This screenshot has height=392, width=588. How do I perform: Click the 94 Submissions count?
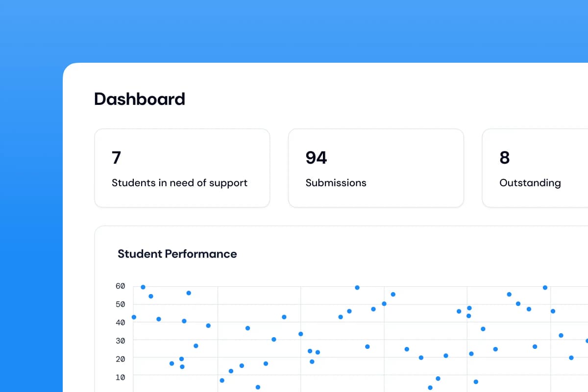[x=316, y=157]
